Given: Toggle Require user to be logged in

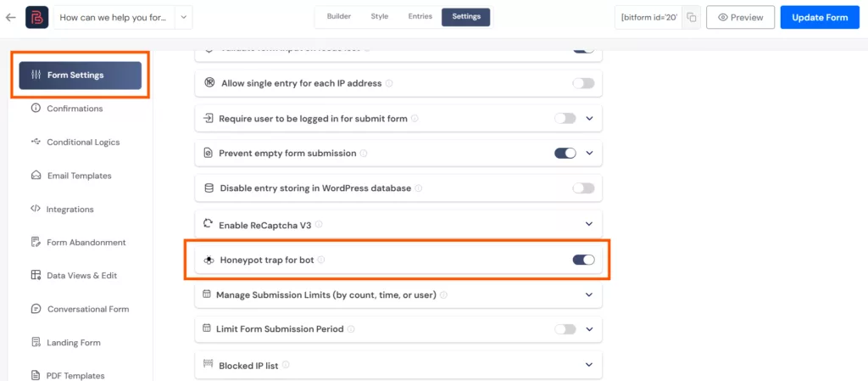Looking at the screenshot, I should click(565, 119).
